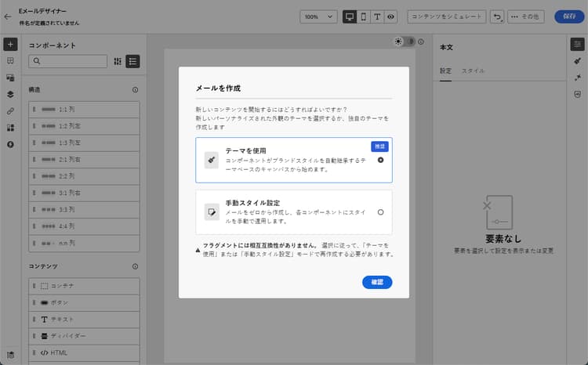
Task: Click info icon next to dark mode toggle
Action: coord(421,42)
